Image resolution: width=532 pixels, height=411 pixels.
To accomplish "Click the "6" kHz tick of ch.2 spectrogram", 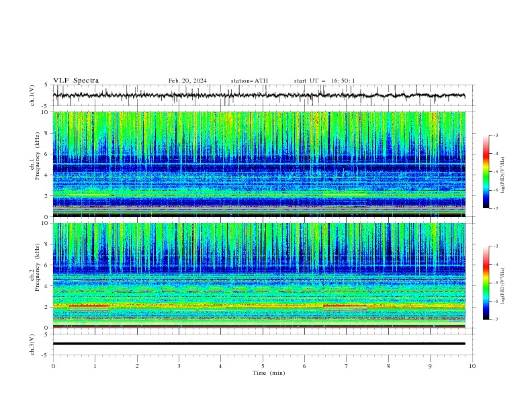I will 47,265.
